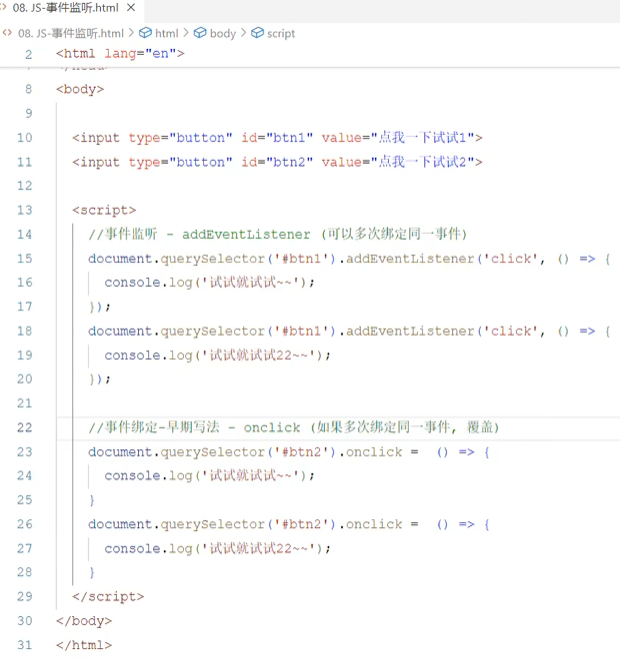Place cursor on sticky line <html lang="en">
The height and width of the screenshot is (660, 620).
(120, 53)
